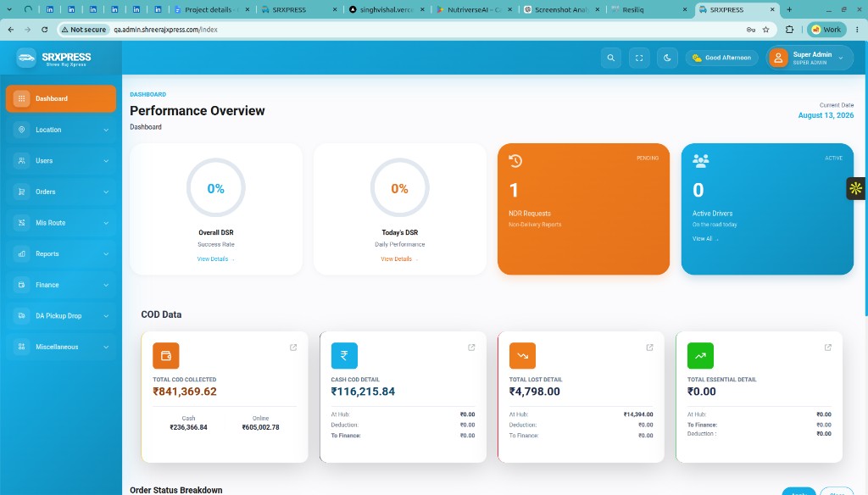Switch to the NutriverseAI tab
868x495 pixels.
click(x=473, y=9)
